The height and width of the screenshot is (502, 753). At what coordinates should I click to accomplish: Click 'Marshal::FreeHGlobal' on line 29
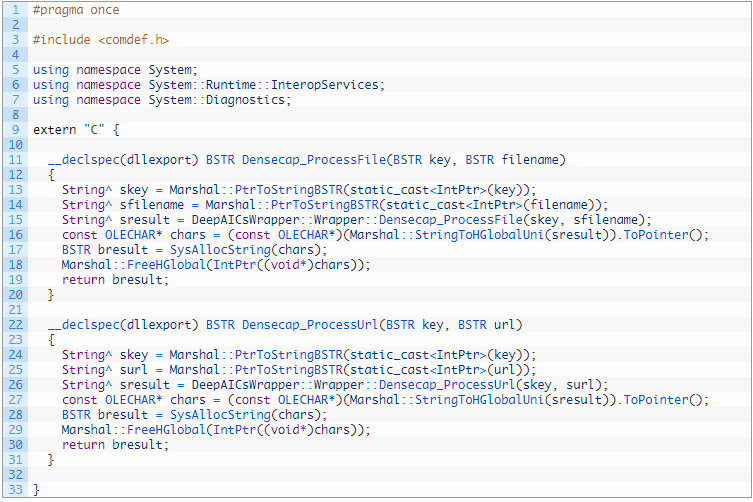[x=134, y=430]
